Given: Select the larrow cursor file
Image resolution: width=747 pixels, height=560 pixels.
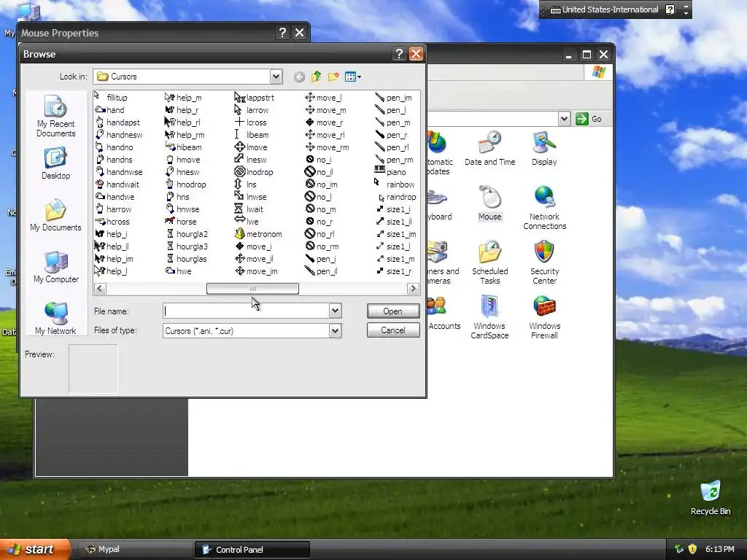Looking at the screenshot, I should [252, 110].
